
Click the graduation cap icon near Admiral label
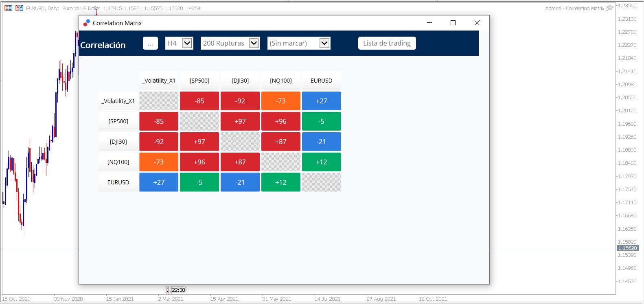[610, 8]
